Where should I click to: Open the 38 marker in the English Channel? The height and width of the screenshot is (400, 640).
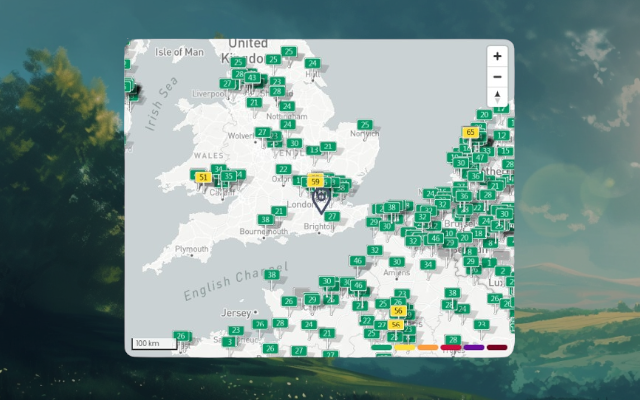[x=272, y=275]
